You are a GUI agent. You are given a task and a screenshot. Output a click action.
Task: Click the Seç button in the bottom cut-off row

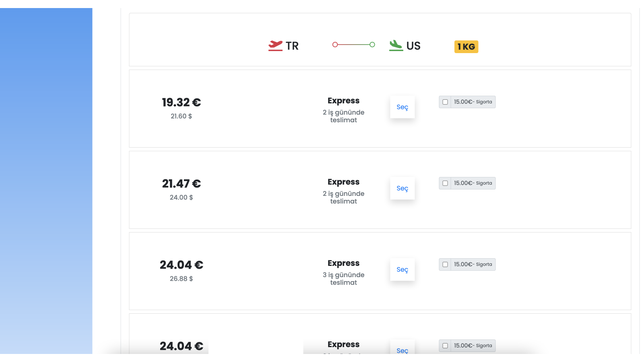coord(402,348)
